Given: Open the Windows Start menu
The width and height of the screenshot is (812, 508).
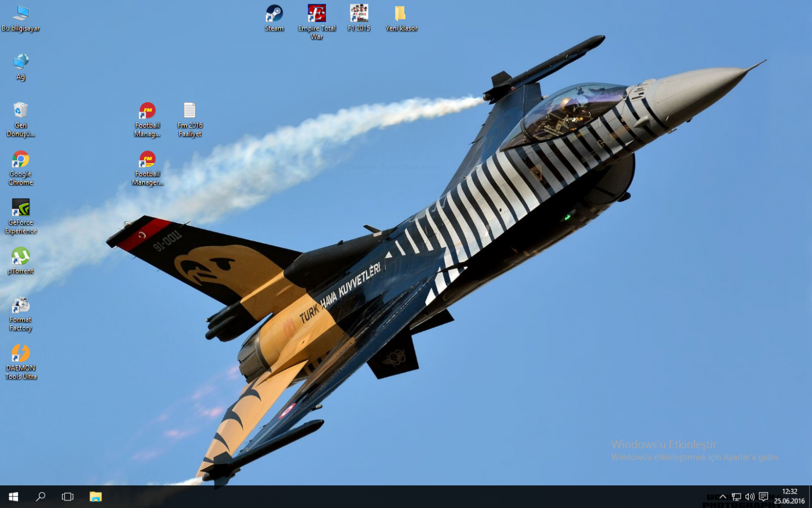Looking at the screenshot, I should click(x=13, y=497).
